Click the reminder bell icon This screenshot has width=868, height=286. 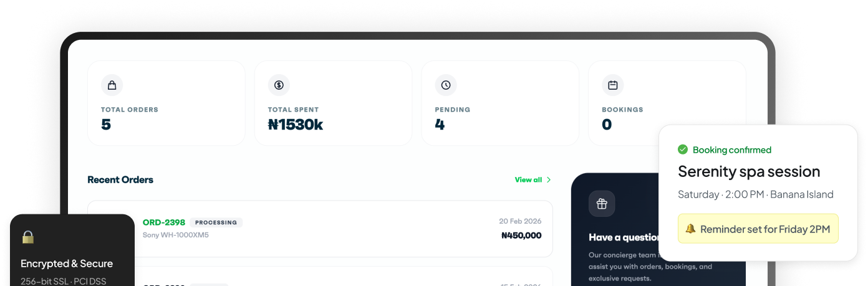(690, 229)
